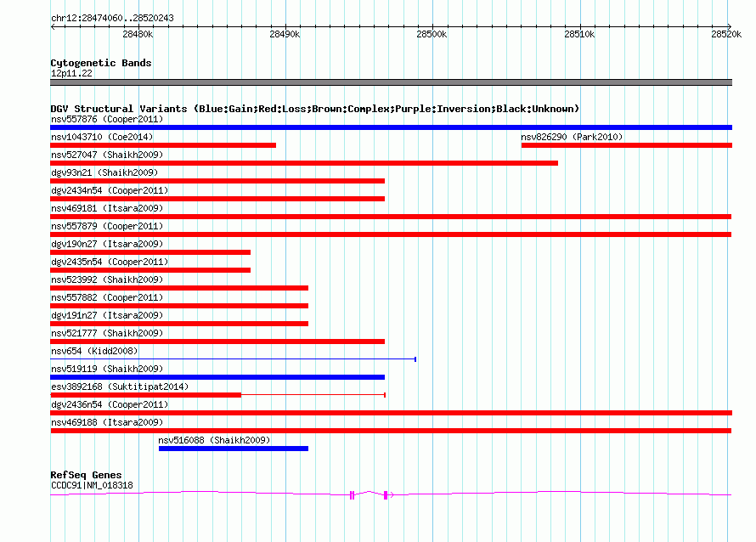The image size is (756, 542).
Task: Select the red dgv191n27 loss bar
Action: pos(179,324)
